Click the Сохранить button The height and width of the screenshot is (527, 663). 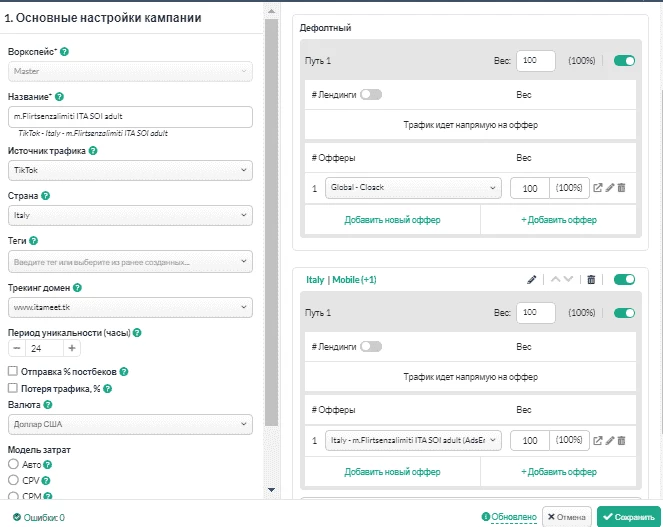[x=629, y=517]
